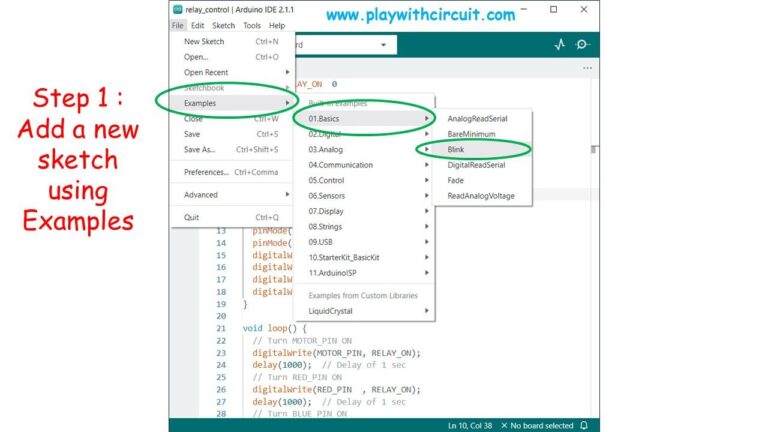This screenshot has width=768, height=432.
Task: Expand the 09.USB examples submenu
Action: point(364,242)
